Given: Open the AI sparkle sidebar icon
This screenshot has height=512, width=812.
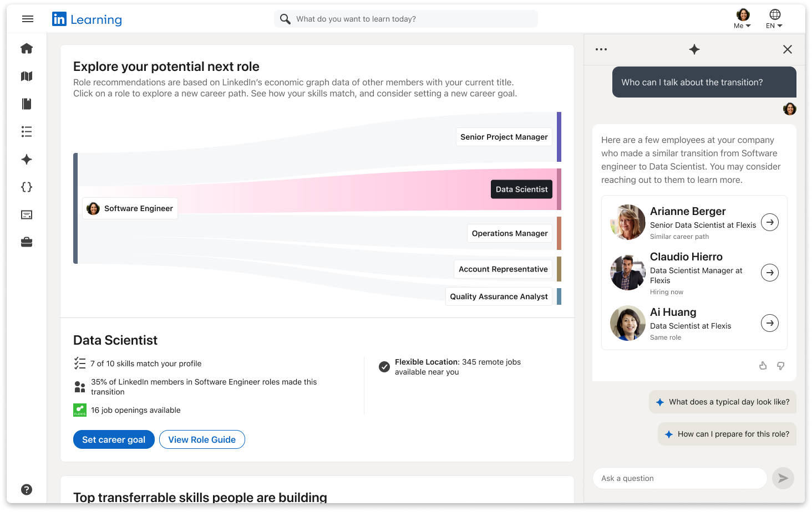Looking at the screenshot, I should (27, 160).
